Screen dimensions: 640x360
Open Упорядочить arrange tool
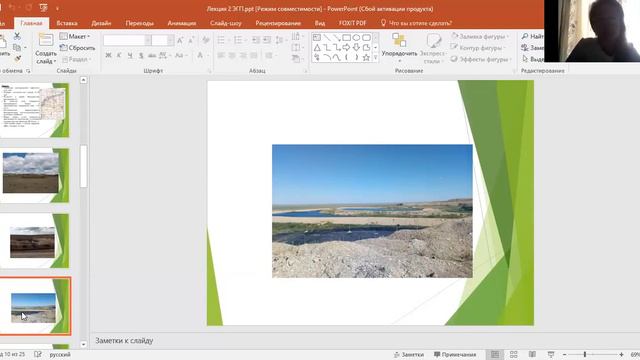point(399,48)
